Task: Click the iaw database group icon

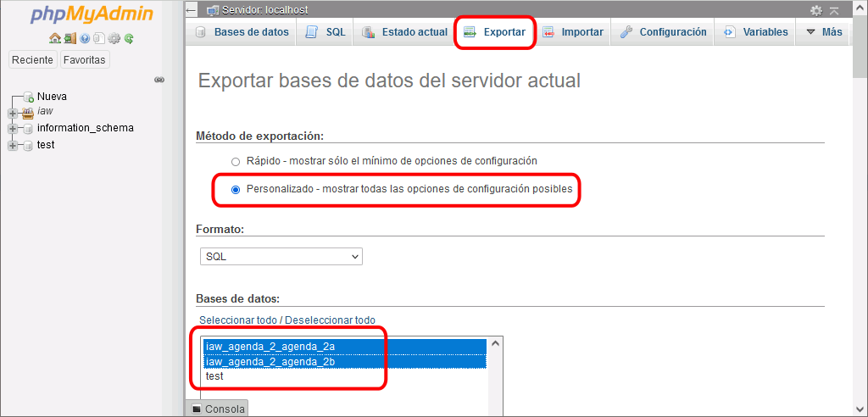Action: (28, 113)
